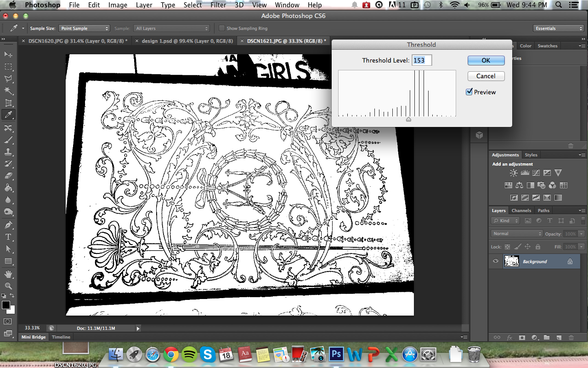Expand the status bar Doc info arrow
Image resolution: width=588 pixels, height=368 pixels.
point(138,328)
